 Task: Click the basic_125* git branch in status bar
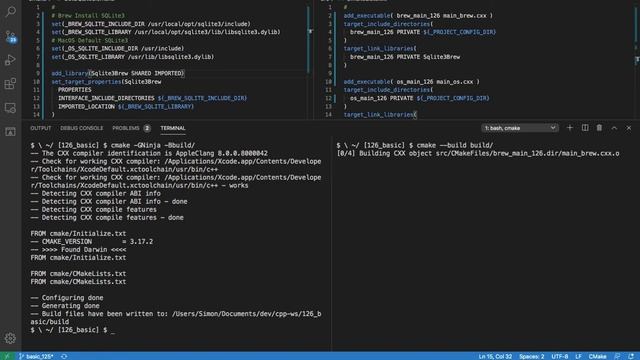pyautogui.click(x=36, y=356)
